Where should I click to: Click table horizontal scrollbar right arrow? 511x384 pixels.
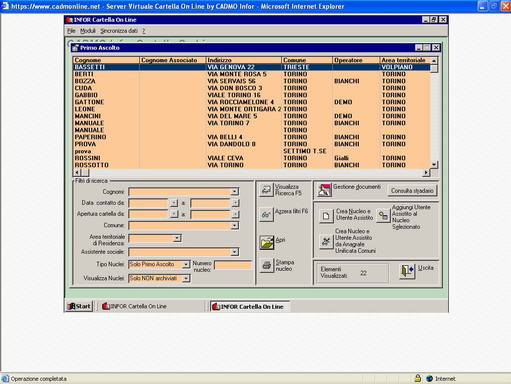tap(426, 173)
